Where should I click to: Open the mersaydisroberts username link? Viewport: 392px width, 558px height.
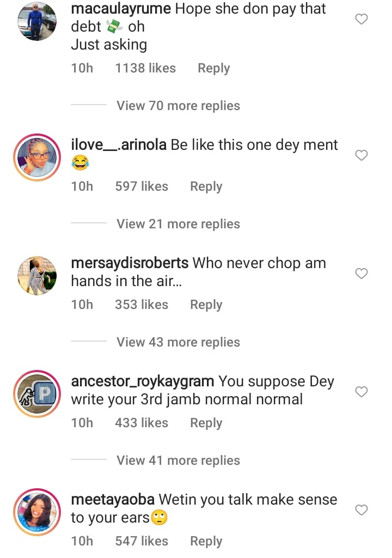click(130, 263)
